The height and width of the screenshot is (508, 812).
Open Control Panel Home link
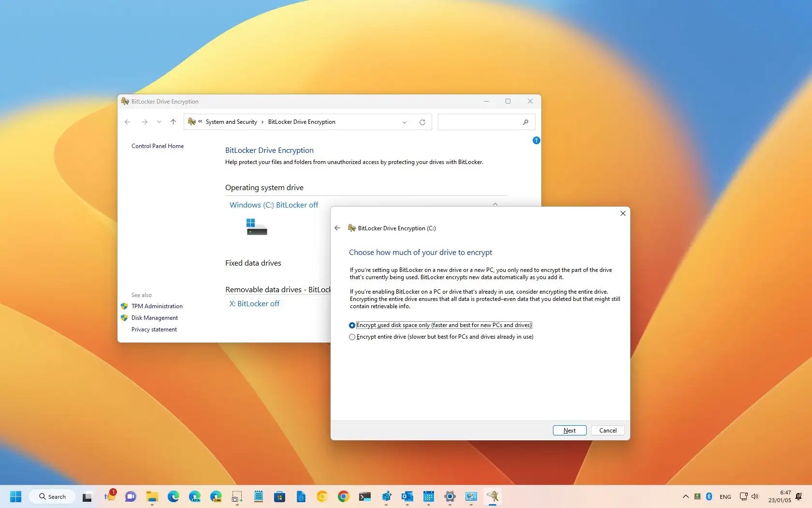[x=158, y=146]
